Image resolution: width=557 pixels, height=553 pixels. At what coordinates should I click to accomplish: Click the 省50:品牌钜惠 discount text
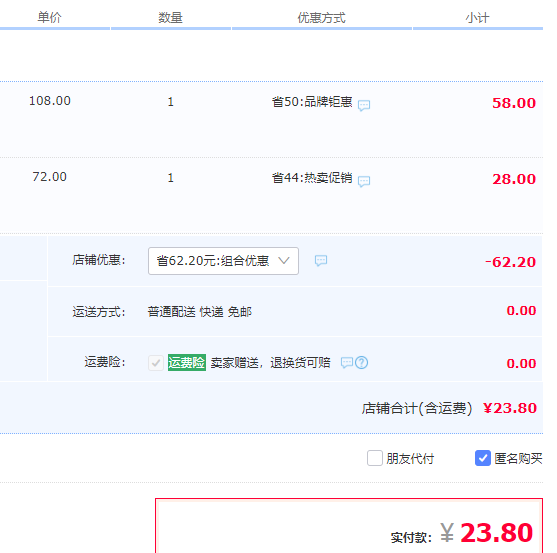[x=312, y=102]
